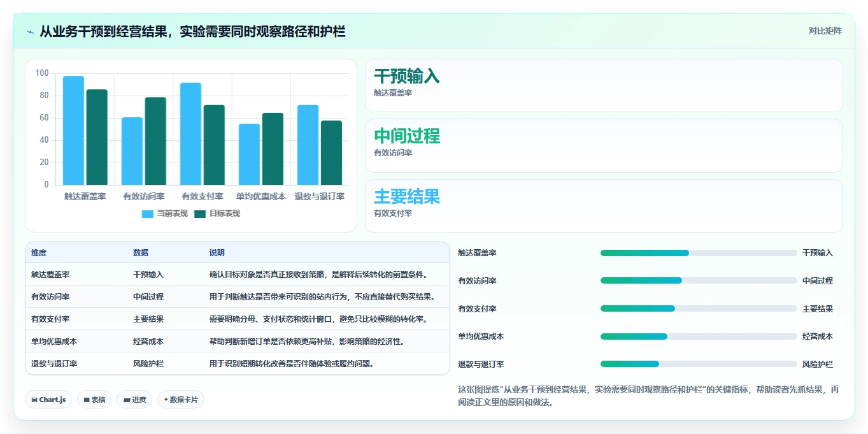Click the 风险护栏 label right of the progress bar
868x434 pixels.
coord(818,365)
